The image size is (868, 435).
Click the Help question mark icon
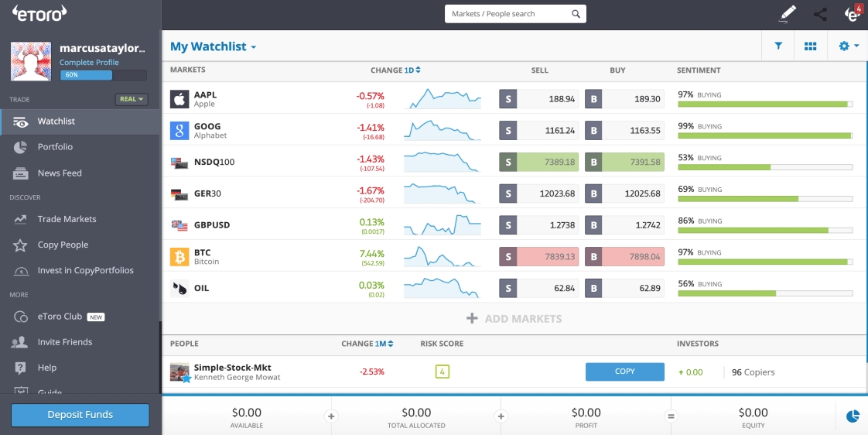point(20,368)
